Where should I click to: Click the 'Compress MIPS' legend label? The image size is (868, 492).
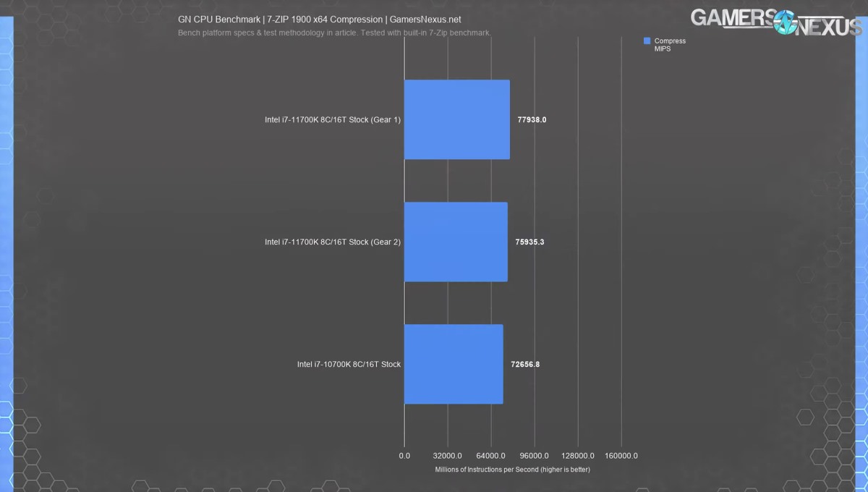(670, 45)
